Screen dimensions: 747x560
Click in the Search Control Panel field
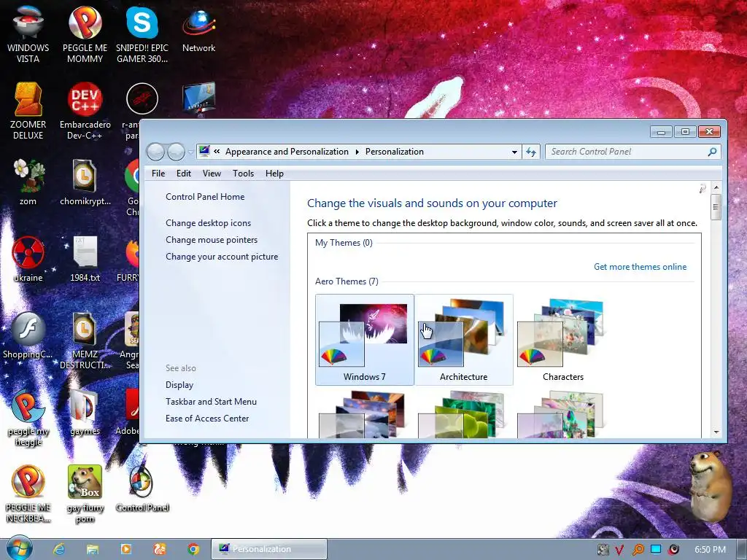(x=627, y=152)
